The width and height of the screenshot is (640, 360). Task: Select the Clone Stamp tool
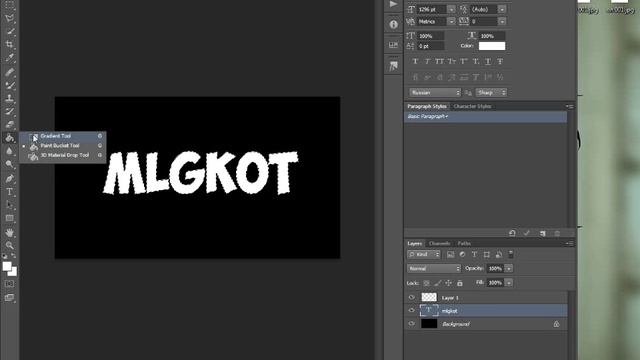coord(9,98)
